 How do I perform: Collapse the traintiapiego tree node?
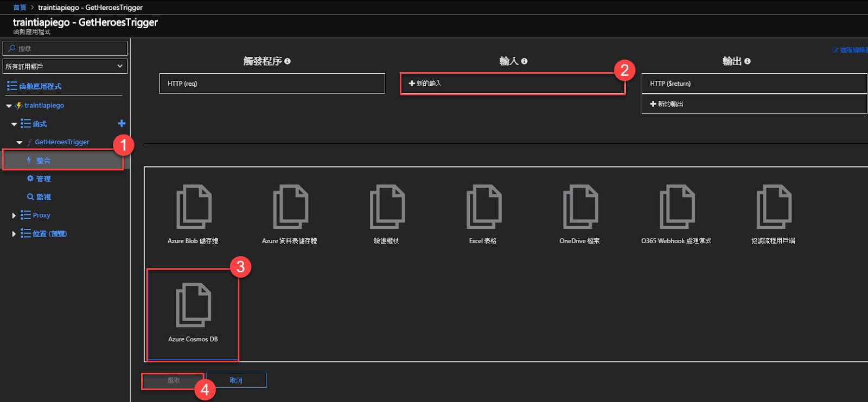pyautogui.click(x=9, y=106)
